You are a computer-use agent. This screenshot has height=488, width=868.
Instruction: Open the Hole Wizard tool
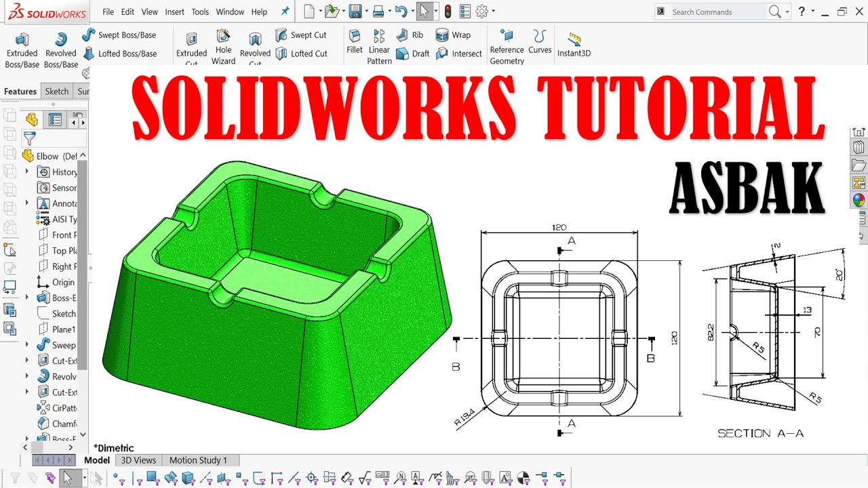click(x=223, y=47)
